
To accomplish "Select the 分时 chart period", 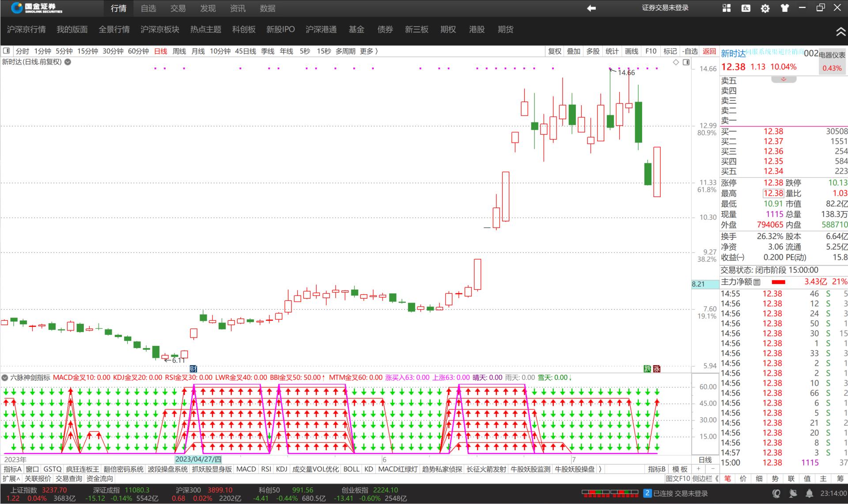I will [23, 51].
